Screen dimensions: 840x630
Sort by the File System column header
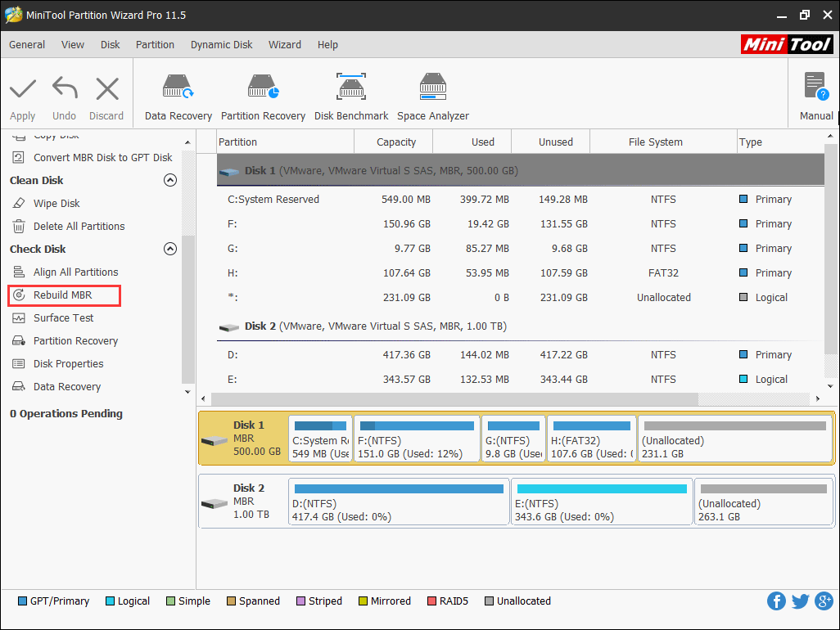664,142
